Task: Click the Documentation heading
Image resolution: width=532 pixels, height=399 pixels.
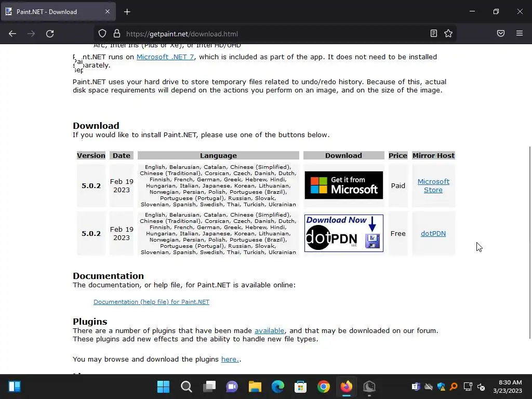Action: [x=108, y=276]
